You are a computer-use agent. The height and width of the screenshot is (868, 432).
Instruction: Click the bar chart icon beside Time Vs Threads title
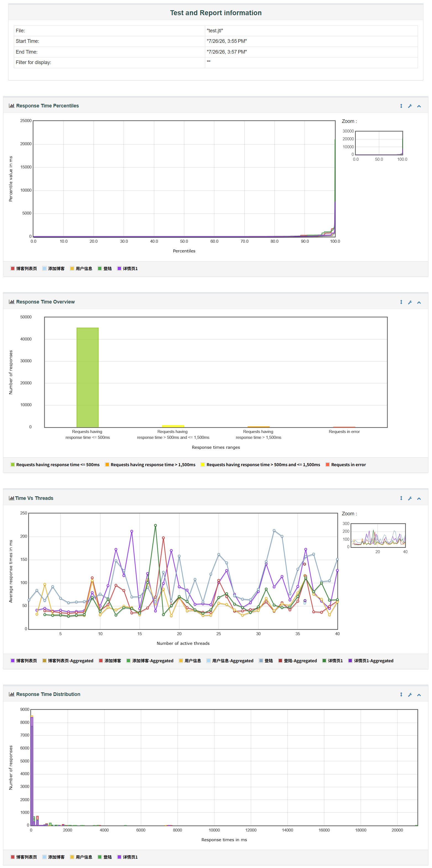coord(11,498)
